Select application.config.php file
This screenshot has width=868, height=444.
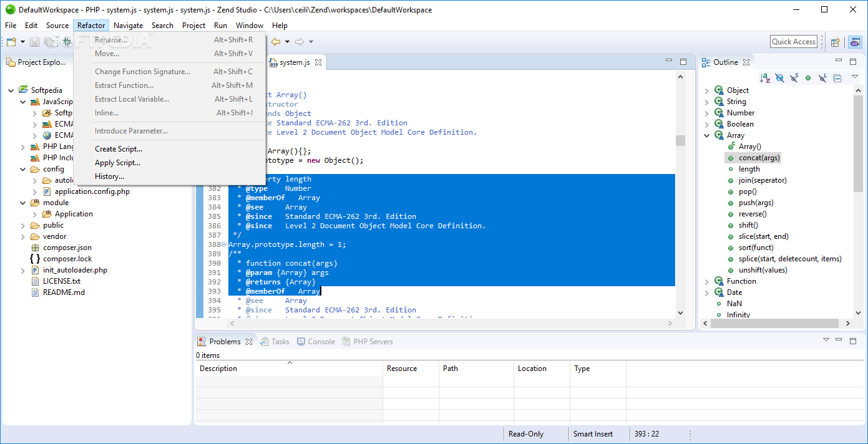click(92, 191)
